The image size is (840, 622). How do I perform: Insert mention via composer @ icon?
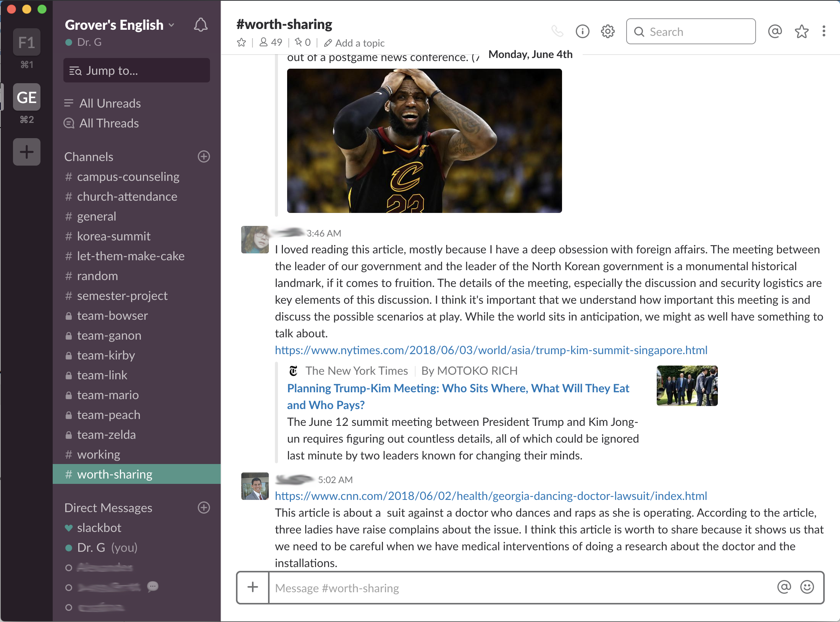784,587
